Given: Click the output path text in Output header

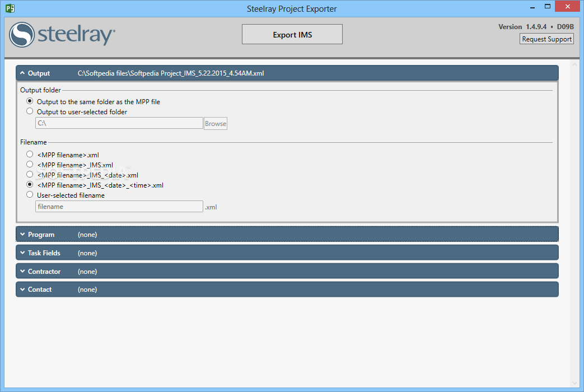Looking at the screenshot, I should click(171, 73).
